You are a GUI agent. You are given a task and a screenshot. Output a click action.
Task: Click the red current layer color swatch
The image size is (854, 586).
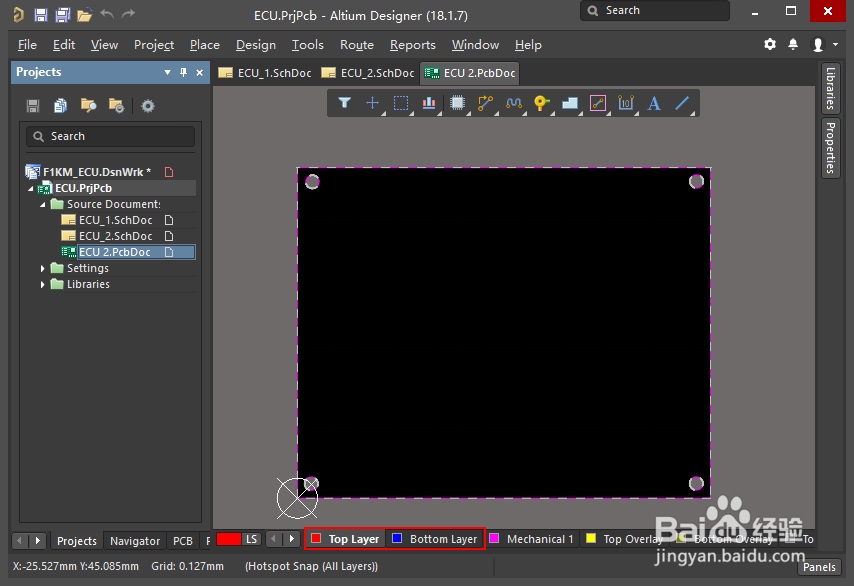point(229,539)
